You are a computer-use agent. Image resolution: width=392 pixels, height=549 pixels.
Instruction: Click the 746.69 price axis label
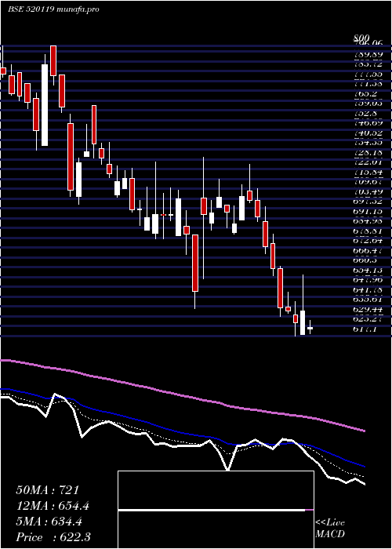tap(368, 123)
